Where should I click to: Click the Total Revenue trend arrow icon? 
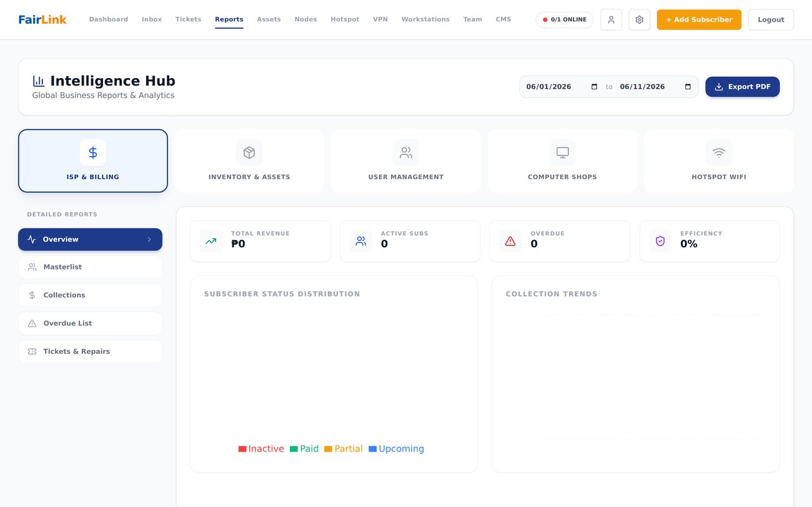point(211,241)
